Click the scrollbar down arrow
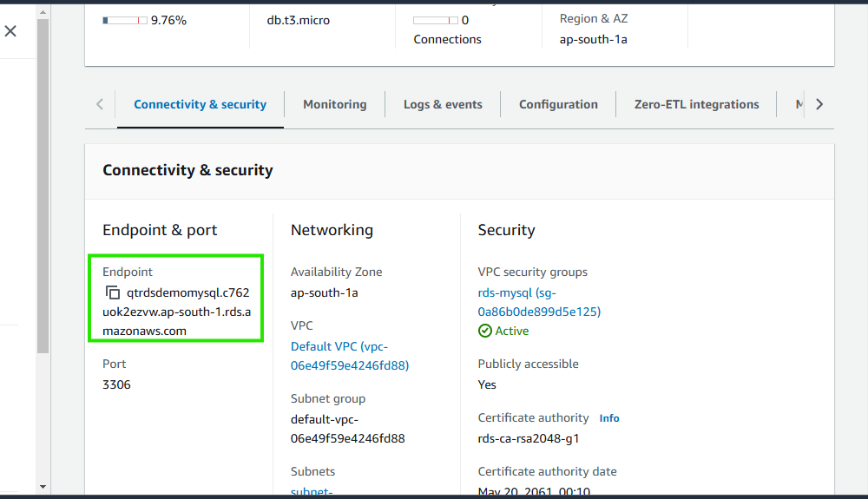This screenshot has width=868, height=499. point(43,487)
